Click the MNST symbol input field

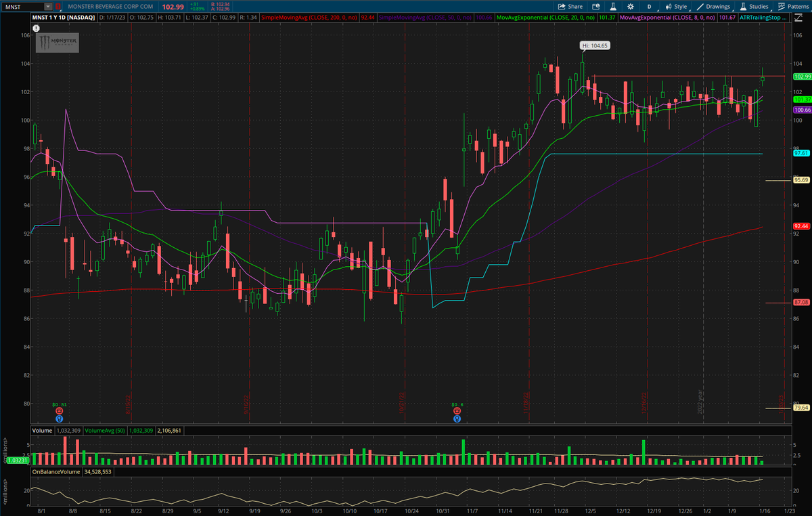tap(24, 6)
